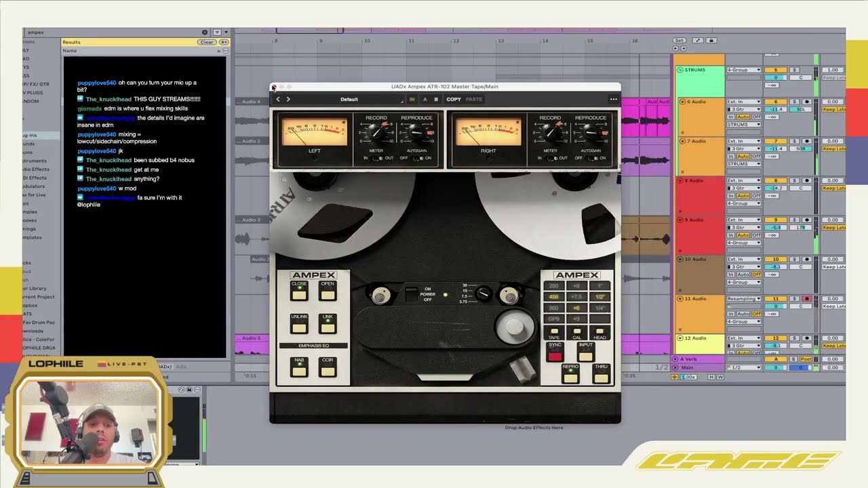Click the tape speed selector knob

(x=484, y=293)
